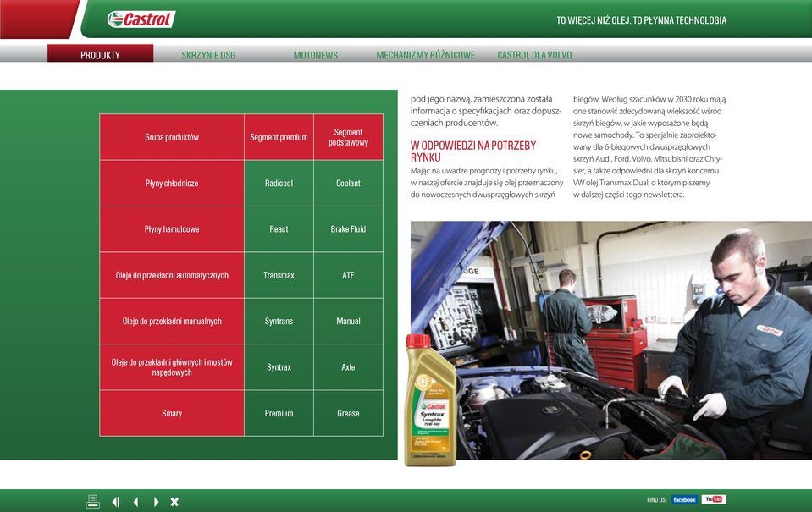
Task: Click the 'Syntrax' table cell
Action: [279, 367]
